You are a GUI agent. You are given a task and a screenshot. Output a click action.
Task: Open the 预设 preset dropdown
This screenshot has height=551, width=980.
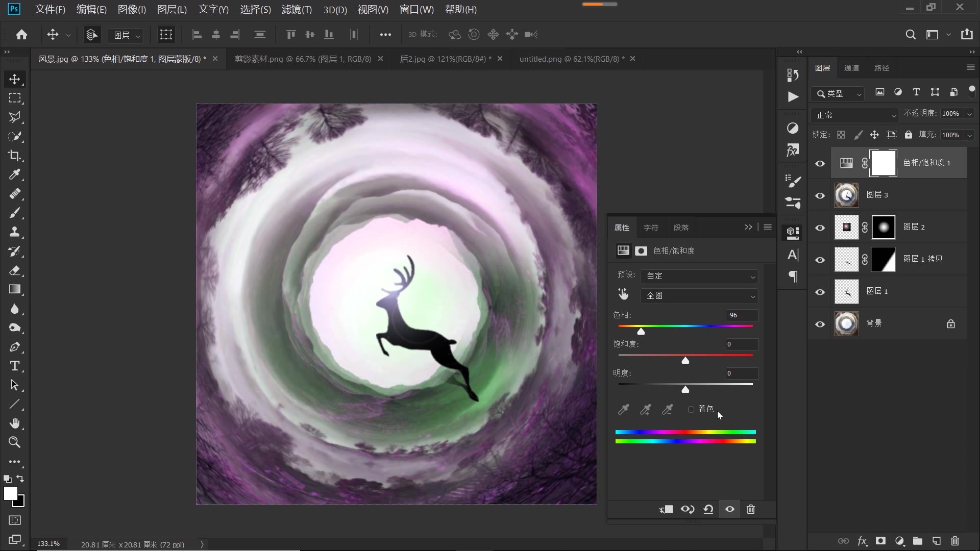(x=699, y=276)
